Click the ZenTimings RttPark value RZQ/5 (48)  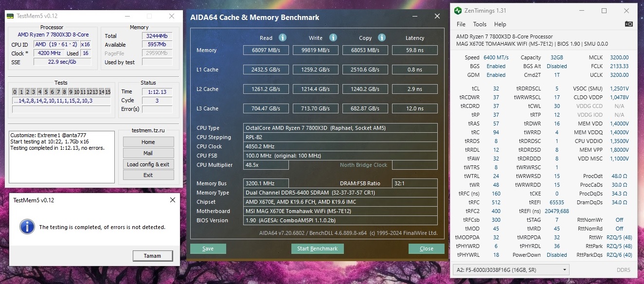[619, 246]
